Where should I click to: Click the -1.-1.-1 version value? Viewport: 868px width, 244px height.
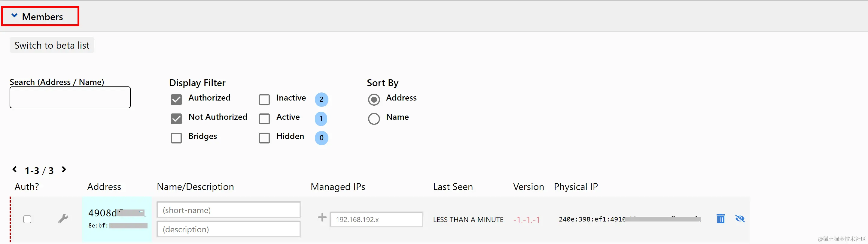point(527,220)
